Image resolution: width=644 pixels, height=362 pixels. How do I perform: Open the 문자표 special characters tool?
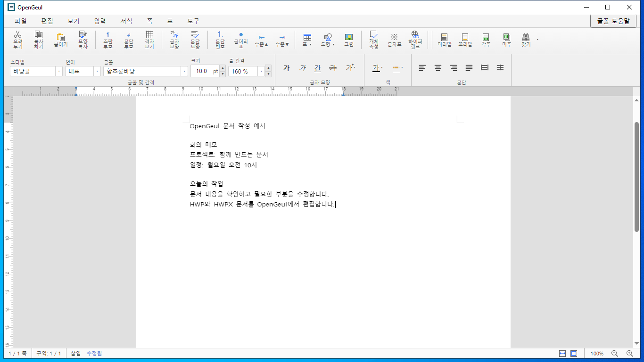(x=395, y=40)
